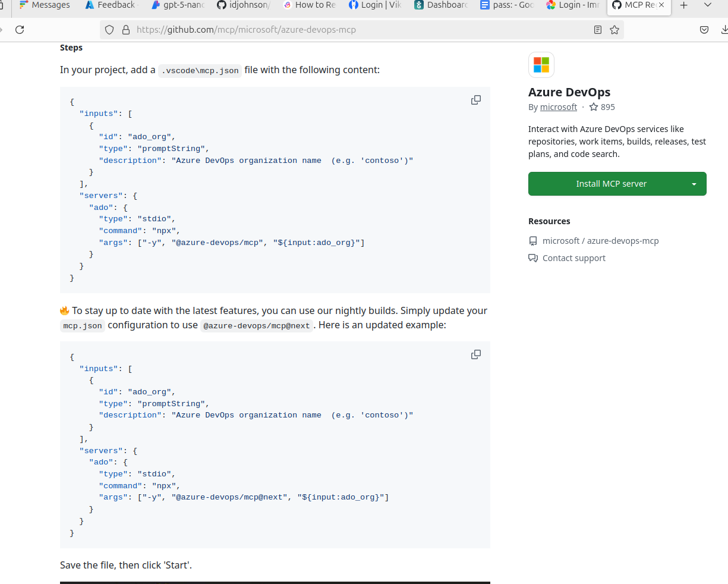
Task: Bookmark this page with the star icon
Action: click(x=614, y=30)
